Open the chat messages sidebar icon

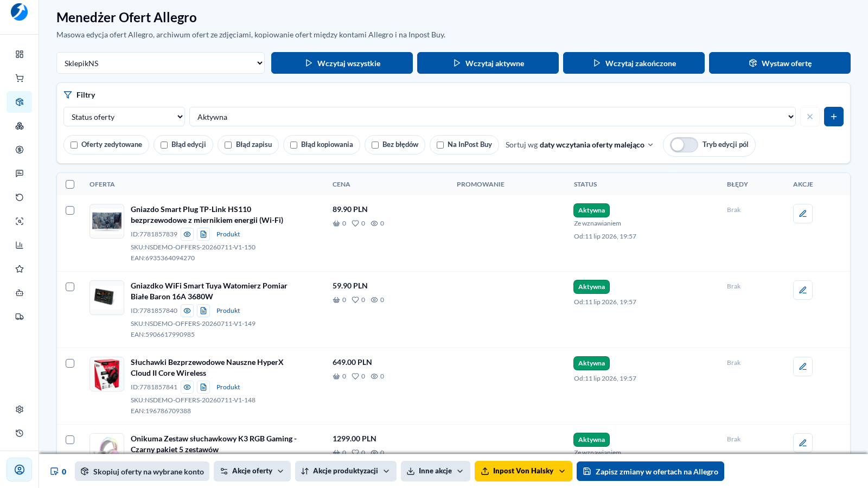tap(20, 174)
